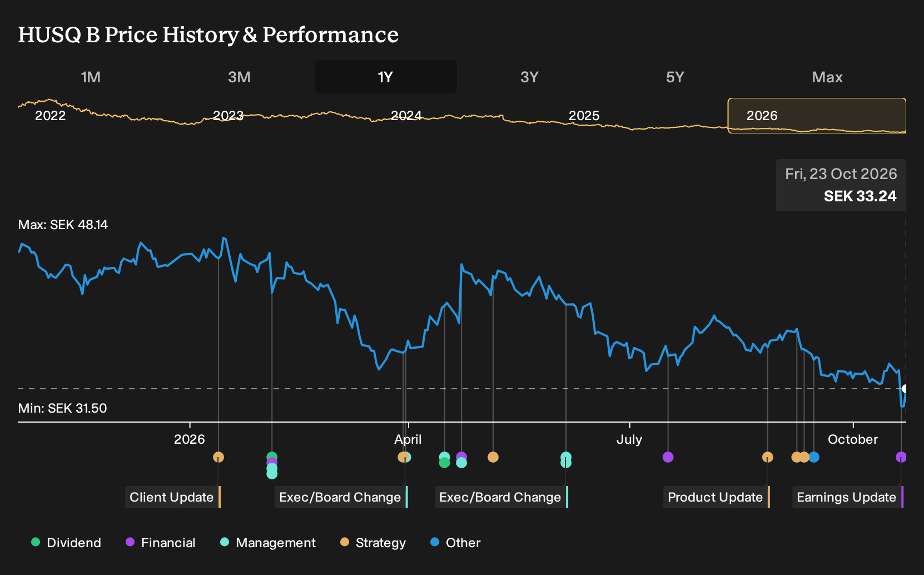Click the orange Strategy marker above Product Update
This screenshot has width=924, height=575.
(768, 457)
